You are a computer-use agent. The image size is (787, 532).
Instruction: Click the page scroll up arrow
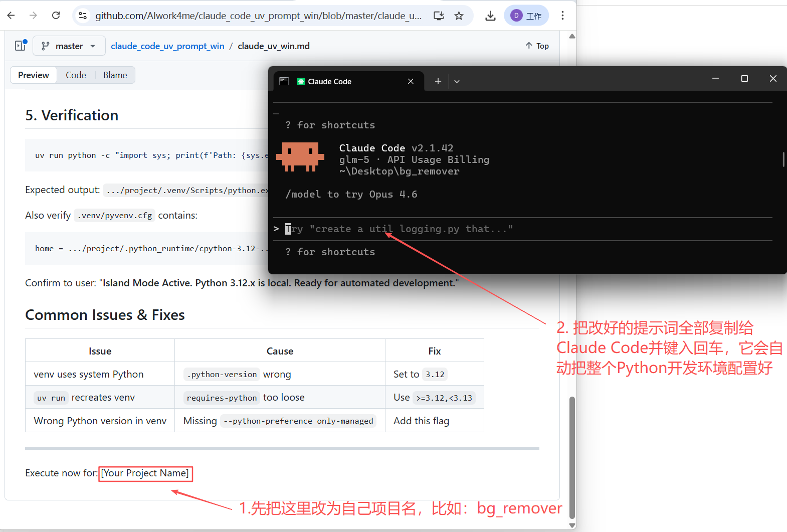[x=572, y=36]
